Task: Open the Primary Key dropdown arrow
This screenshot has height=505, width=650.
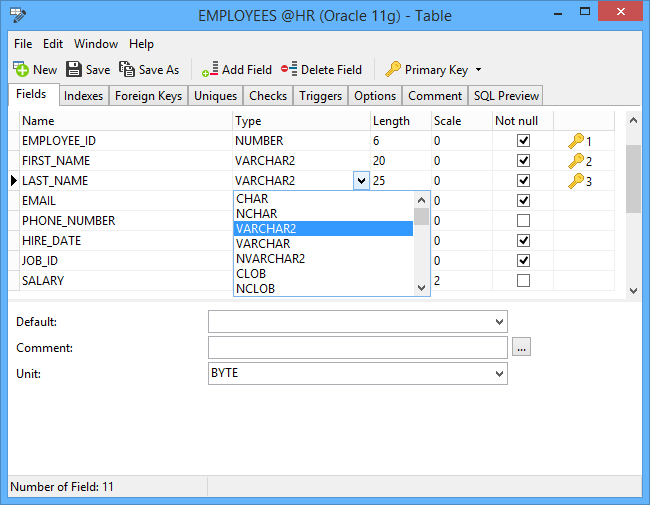Action: tap(478, 70)
